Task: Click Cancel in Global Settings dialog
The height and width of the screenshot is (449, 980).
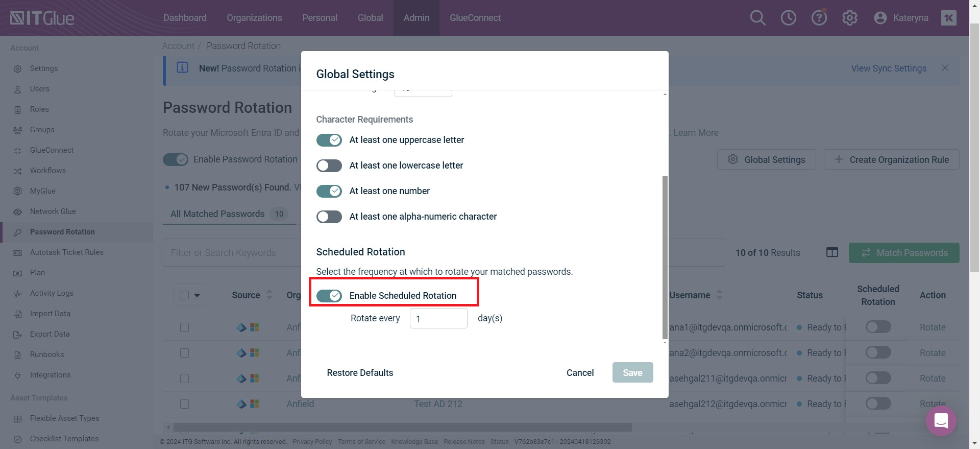Action: [580, 373]
